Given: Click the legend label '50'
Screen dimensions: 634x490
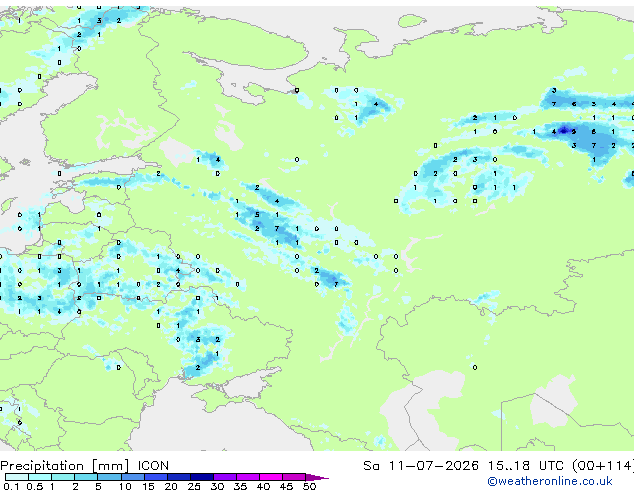Looking at the screenshot, I should [x=309, y=486].
